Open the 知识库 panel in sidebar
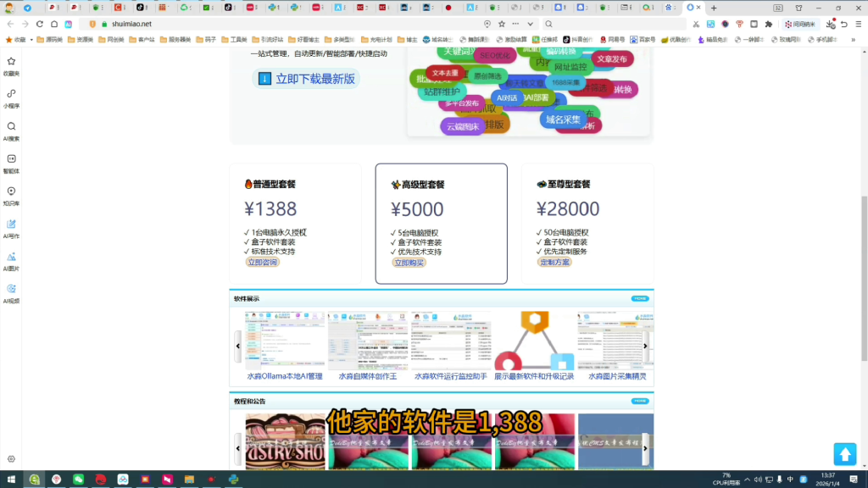The width and height of the screenshot is (868, 488). [11, 191]
